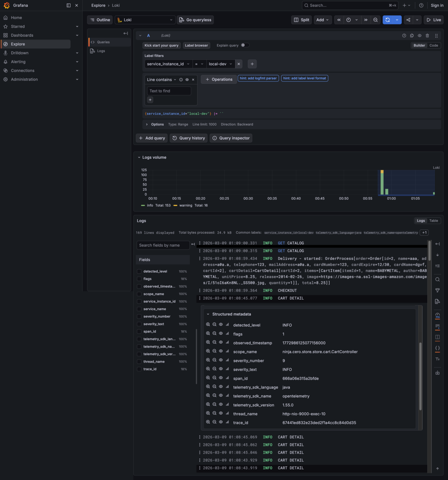
Task: Click the Query inspector button
Action: (x=231, y=138)
